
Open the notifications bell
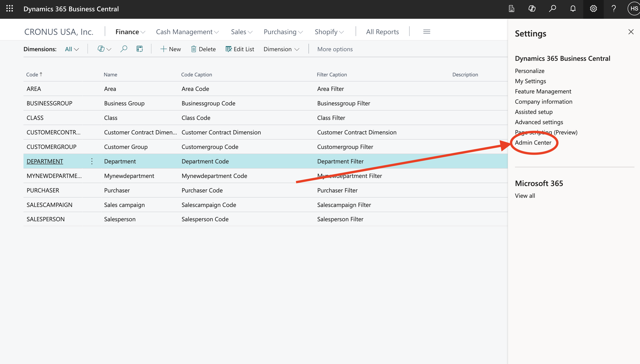point(573,9)
